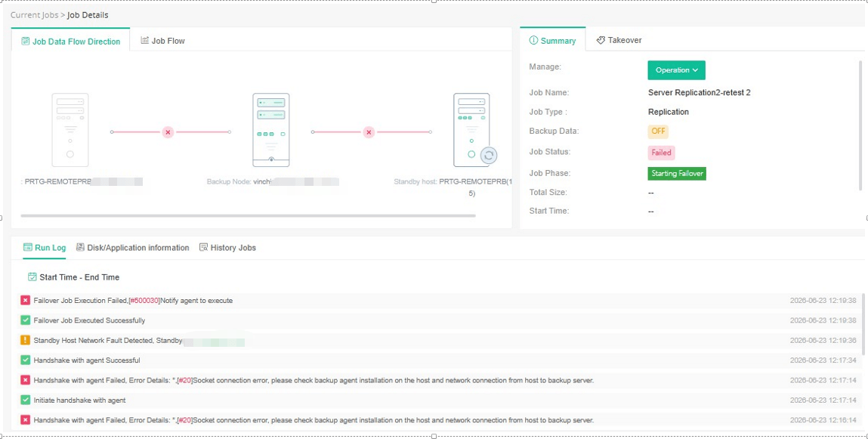868x439 pixels.
Task: Click the Takeover tag icon
Action: [601, 40]
